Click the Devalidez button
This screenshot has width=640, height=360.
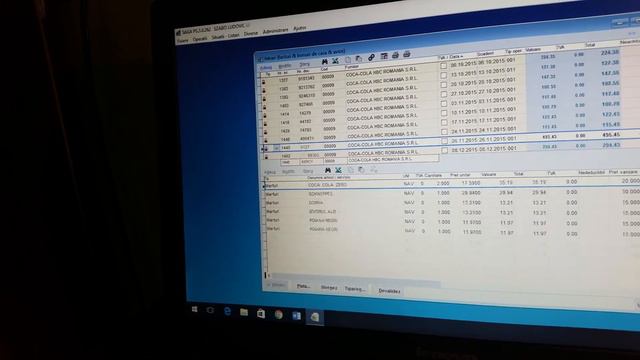(389, 291)
